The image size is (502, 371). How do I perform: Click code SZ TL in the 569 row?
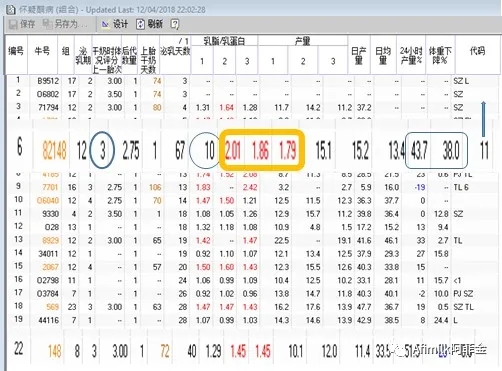(463, 307)
